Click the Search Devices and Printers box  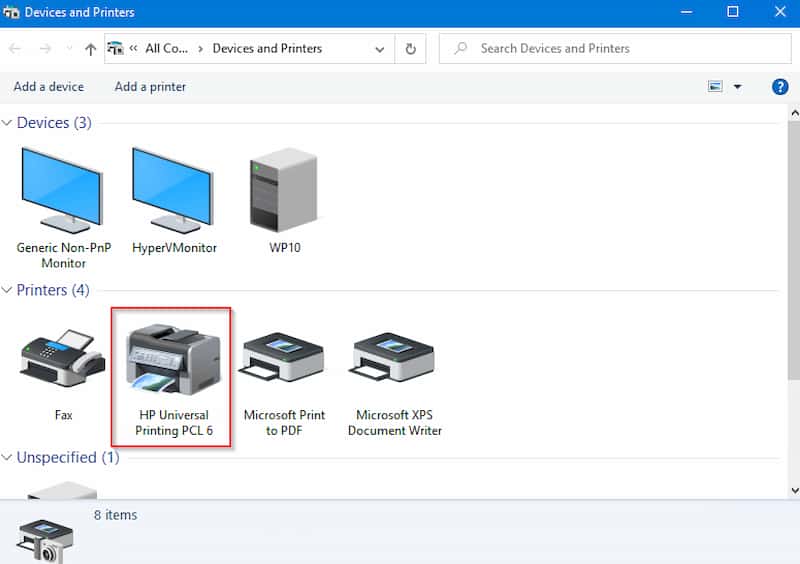click(x=610, y=48)
